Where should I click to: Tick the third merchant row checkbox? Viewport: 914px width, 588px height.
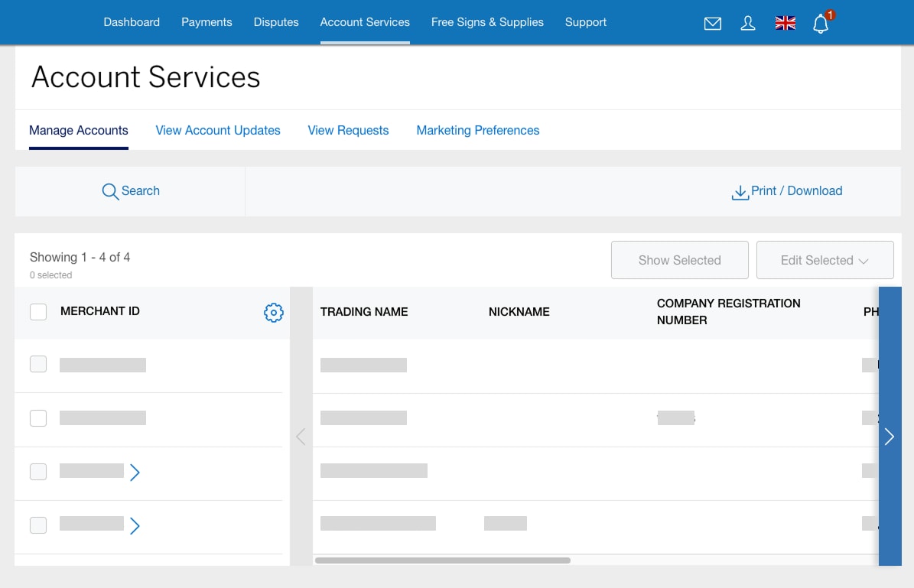click(x=38, y=472)
